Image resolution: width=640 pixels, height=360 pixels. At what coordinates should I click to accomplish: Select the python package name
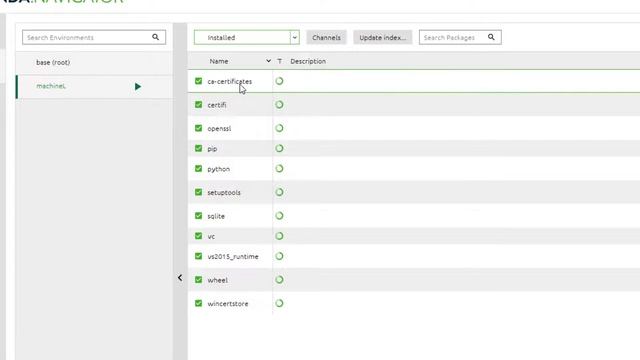[x=218, y=169]
